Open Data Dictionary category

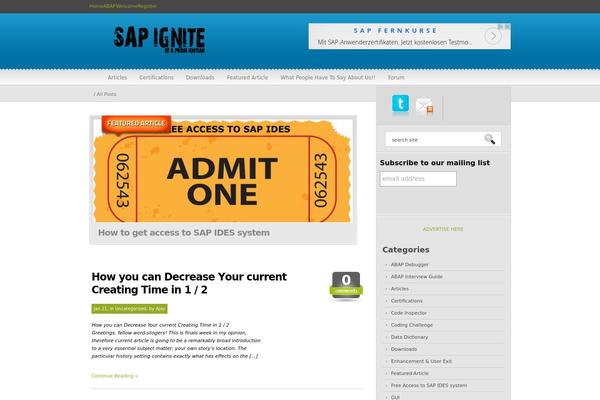coord(409,337)
